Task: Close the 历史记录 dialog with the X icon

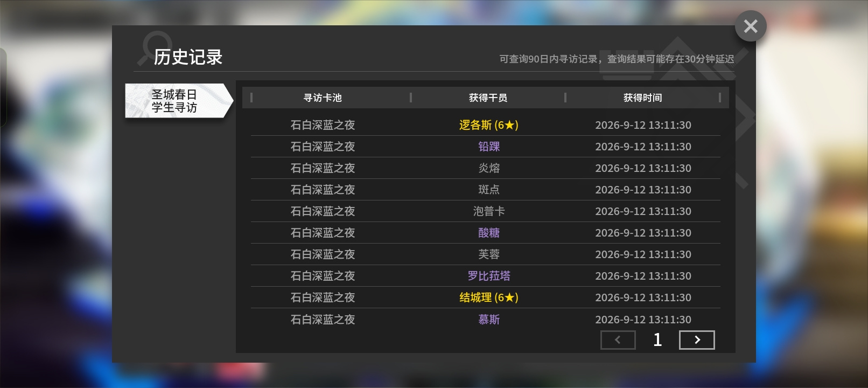Action: pos(751,26)
